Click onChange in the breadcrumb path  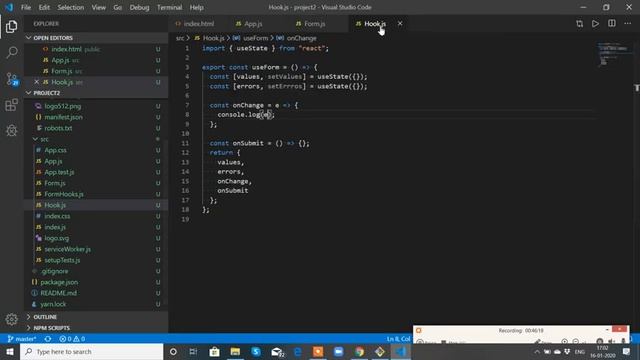[301, 38]
